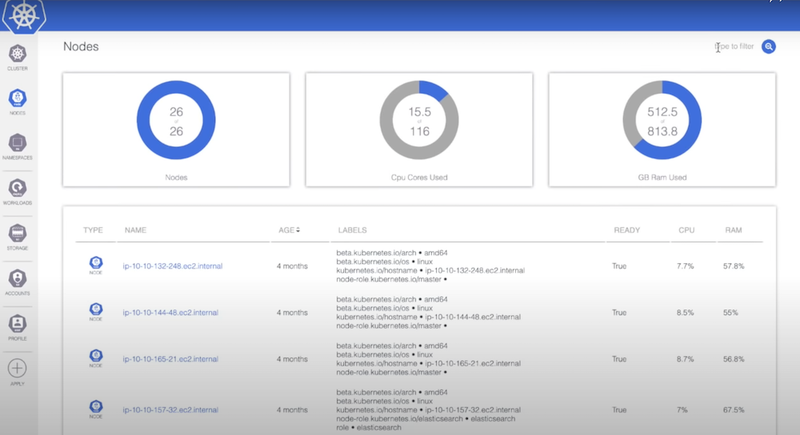
Task: Open the Cluster view in the sidebar
Action: [x=17, y=55]
